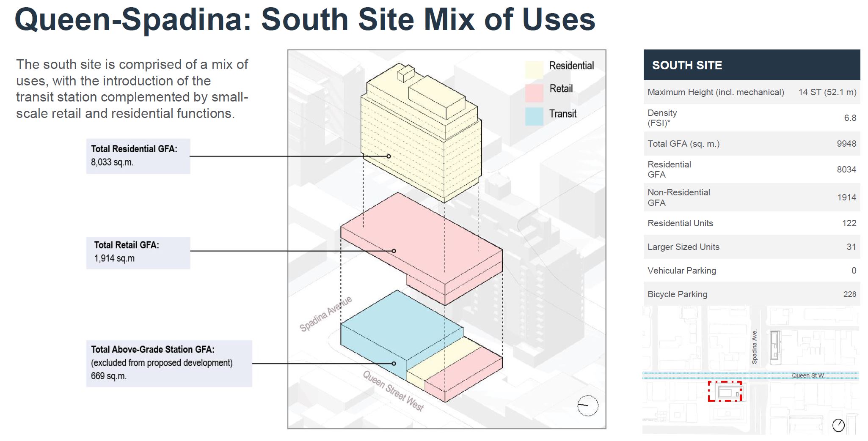The width and height of the screenshot is (868, 441).
Task: Click the yellow Residential legend swatch
Action: pyautogui.click(x=534, y=70)
